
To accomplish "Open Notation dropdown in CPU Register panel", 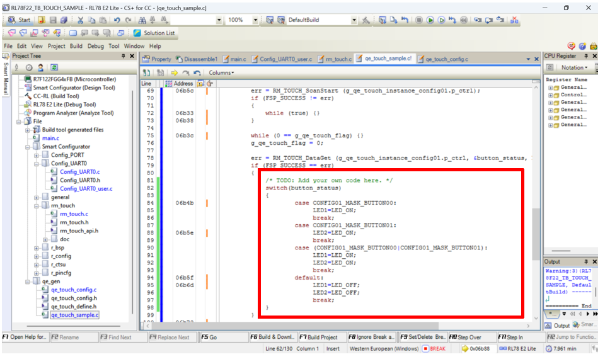I will pos(573,67).
